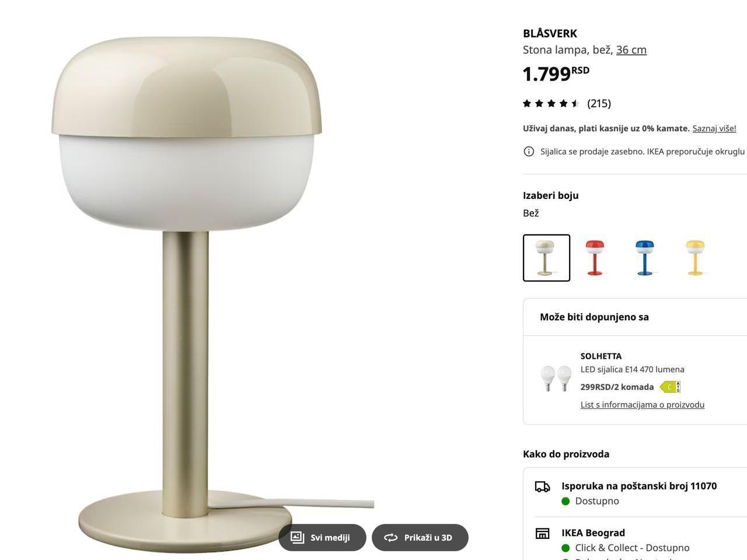Open List s informacijama o proizvodu
Viewport: 747px width, 560px height.
(643, 405)
